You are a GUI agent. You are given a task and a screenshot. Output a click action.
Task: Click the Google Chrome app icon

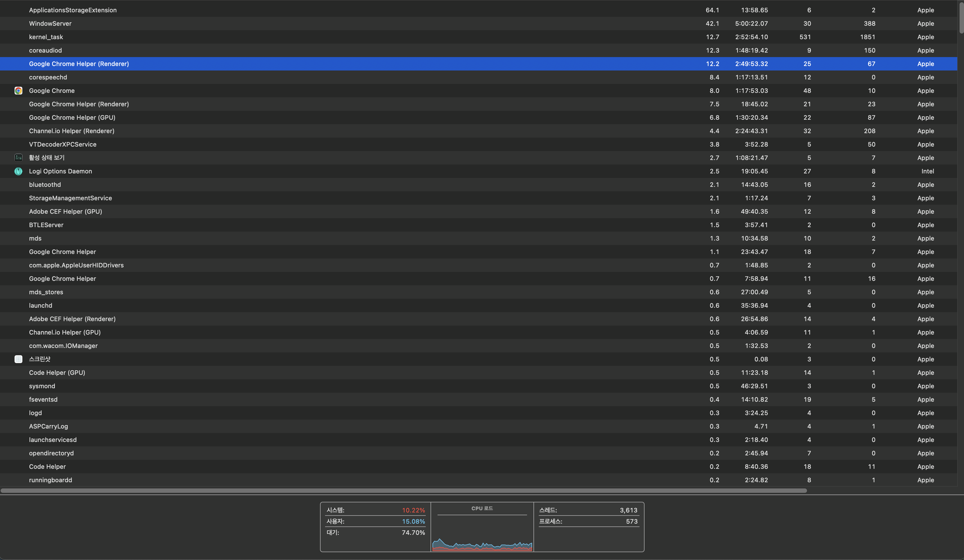[18, 91]
